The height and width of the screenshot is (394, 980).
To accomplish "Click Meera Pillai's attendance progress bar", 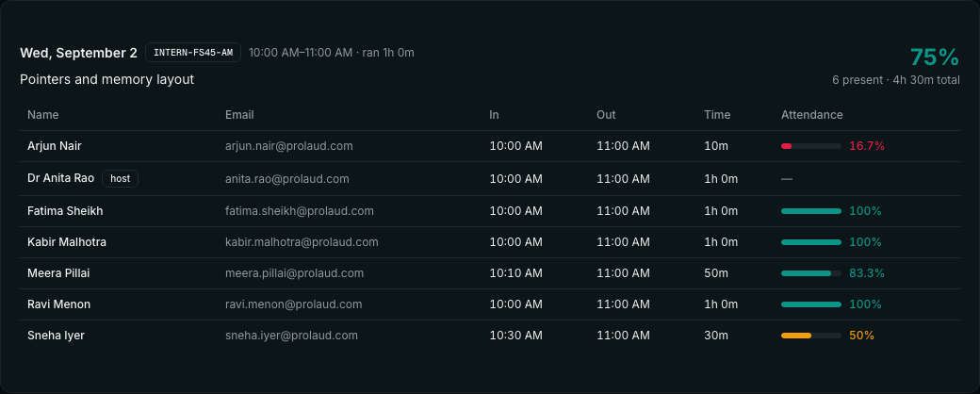I will point(811,273).
